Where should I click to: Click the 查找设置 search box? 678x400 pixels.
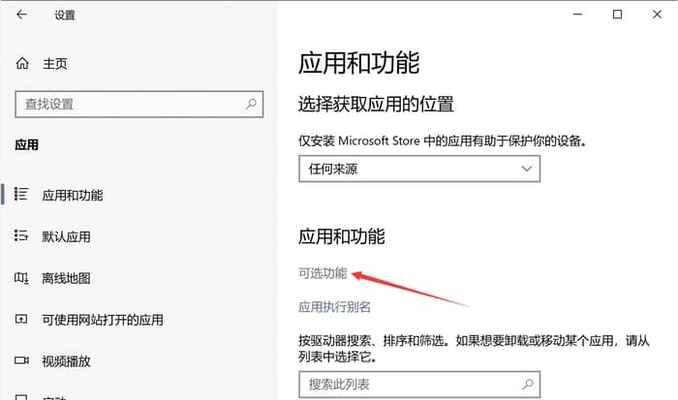tap(139, 104)
